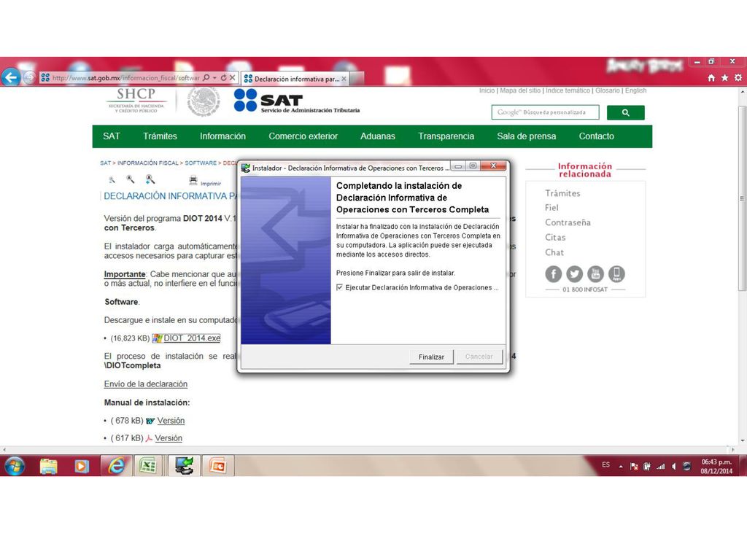Open the Aduanas menu

(378, 136)
